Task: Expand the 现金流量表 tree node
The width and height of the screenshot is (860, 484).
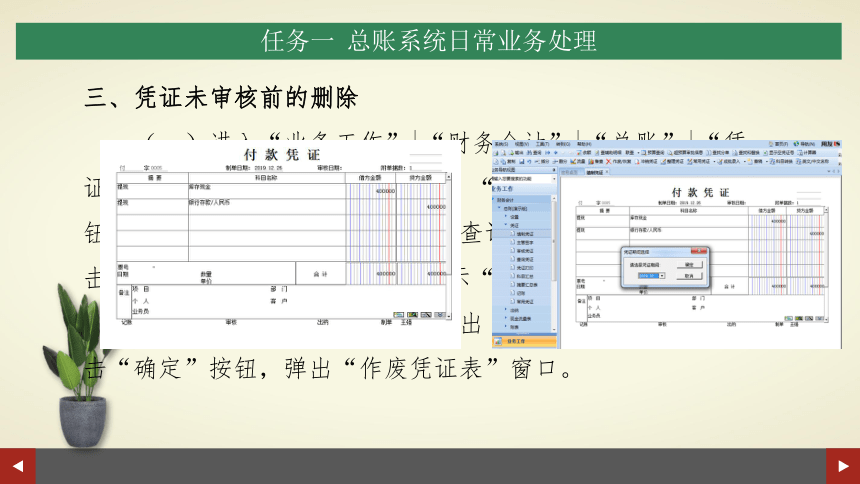Action: pos(505,318)
